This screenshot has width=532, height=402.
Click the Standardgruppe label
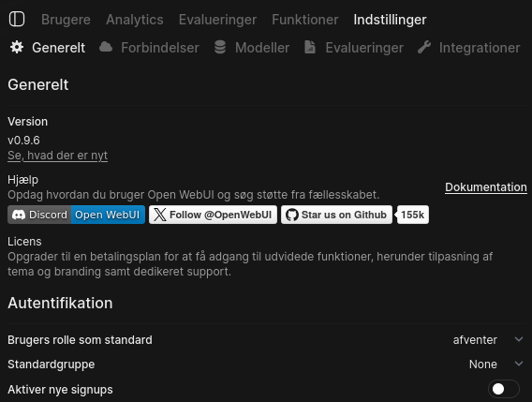52,365
